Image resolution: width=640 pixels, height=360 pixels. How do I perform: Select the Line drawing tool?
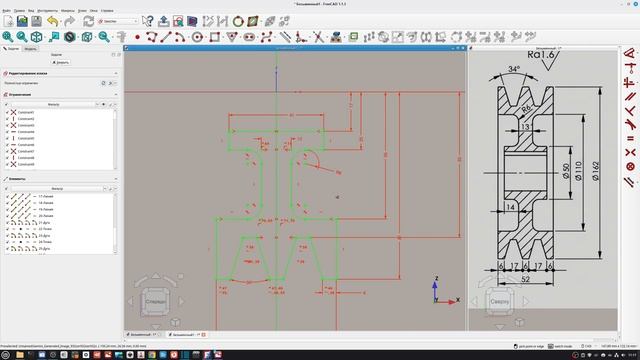pyautogui.click(x=166, y=37)
